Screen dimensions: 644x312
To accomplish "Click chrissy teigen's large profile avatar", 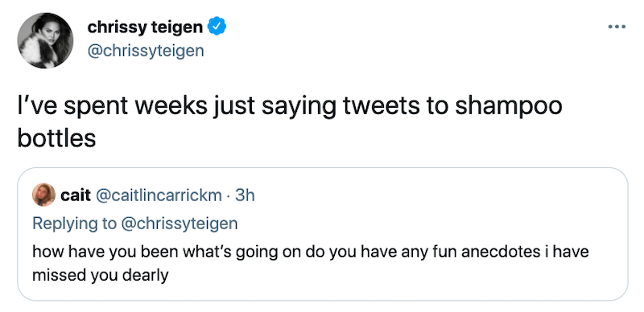I will (x=45, y=40).
